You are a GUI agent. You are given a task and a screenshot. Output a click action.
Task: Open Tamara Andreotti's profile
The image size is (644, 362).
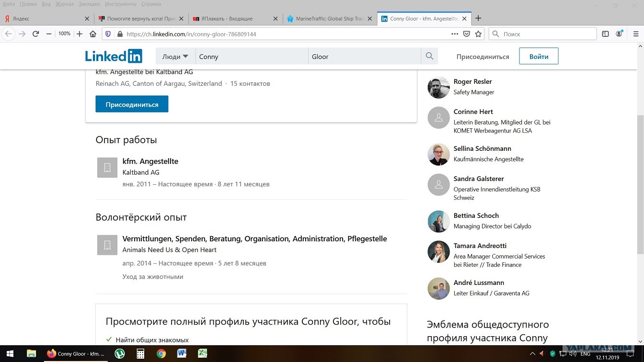coord(480,246)
